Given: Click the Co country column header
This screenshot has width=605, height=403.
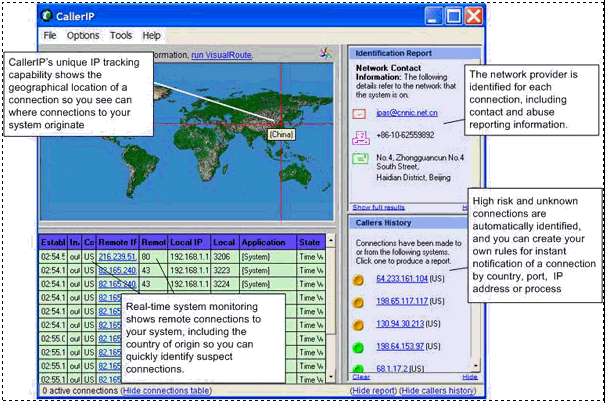Looking at the screenshot, I should (x=89, y=242).
